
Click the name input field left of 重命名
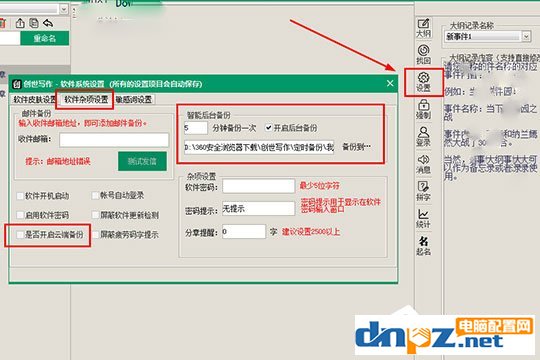9,38
